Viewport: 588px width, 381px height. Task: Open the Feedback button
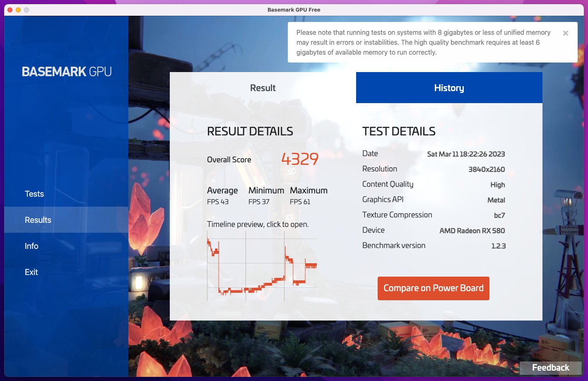(551, 368)
